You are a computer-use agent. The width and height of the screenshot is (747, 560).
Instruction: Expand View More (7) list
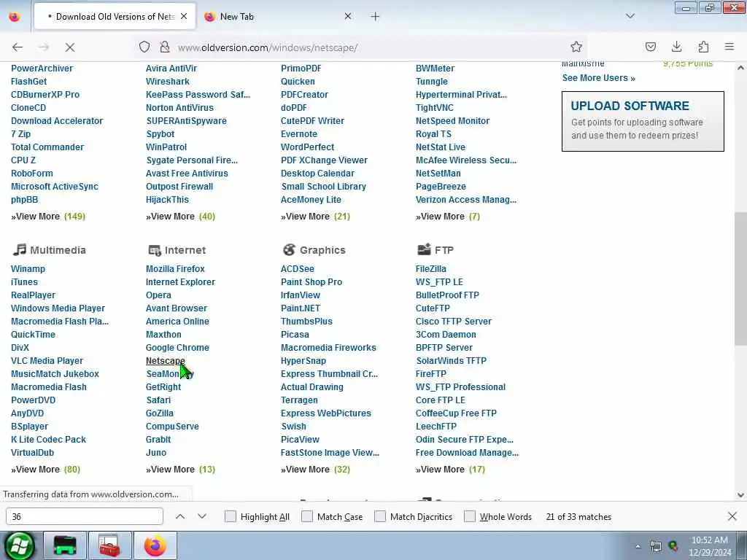(448, 216)
